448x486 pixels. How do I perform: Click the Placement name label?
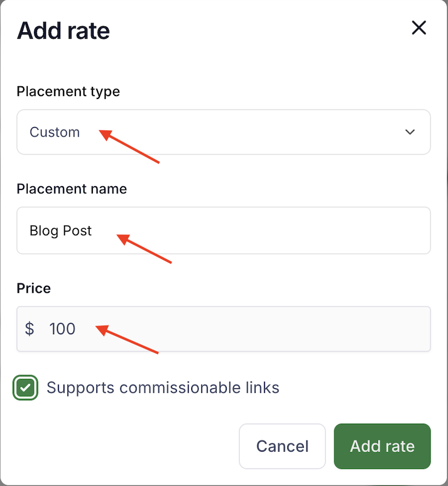click(72, 189)
